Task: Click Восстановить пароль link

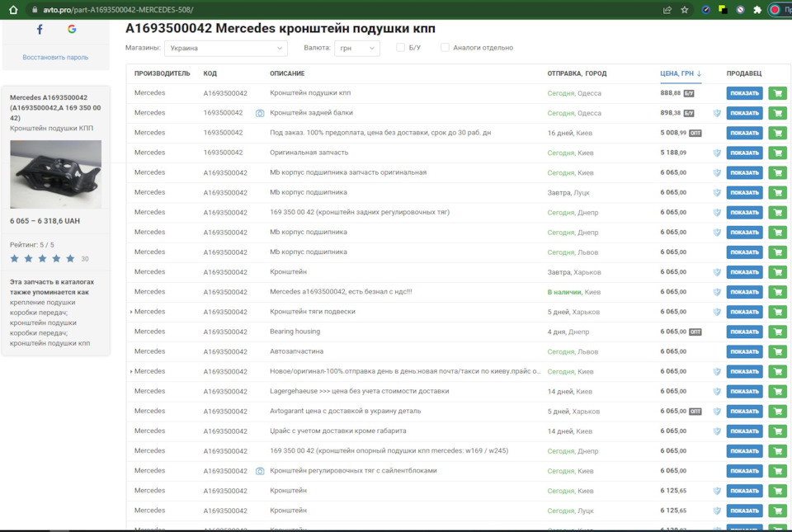Action: [x=55, y=58]
